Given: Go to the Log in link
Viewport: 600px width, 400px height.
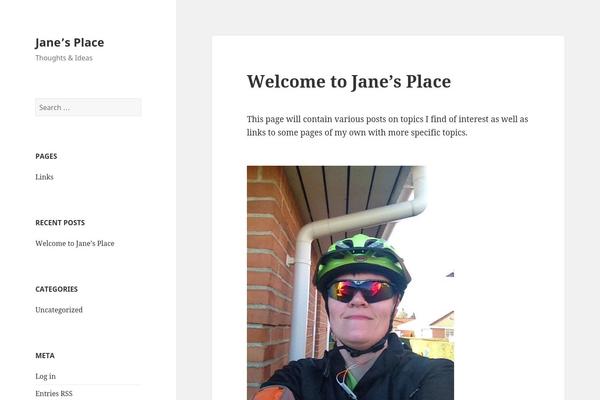Looking at the screenshot, I should (46, 376).
